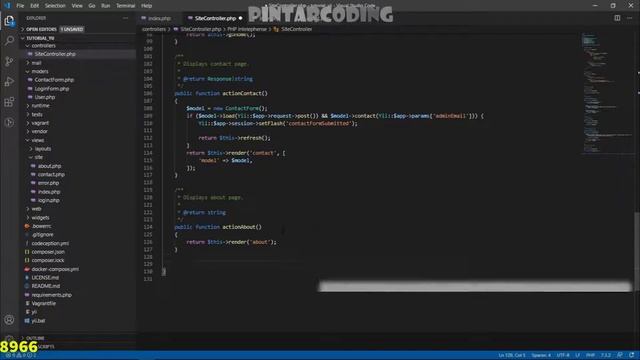
Task: Open the Extensions view
Action: point(9,102)
